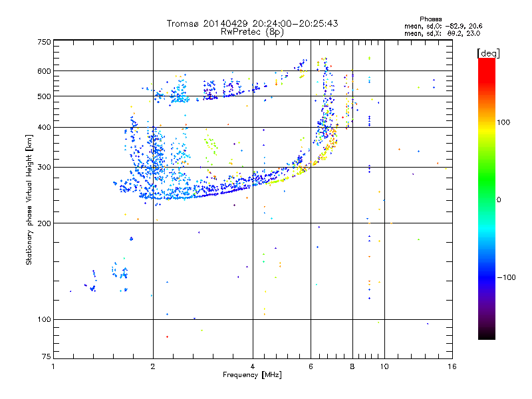Click y-axis tick label '500'

point(44,96)
